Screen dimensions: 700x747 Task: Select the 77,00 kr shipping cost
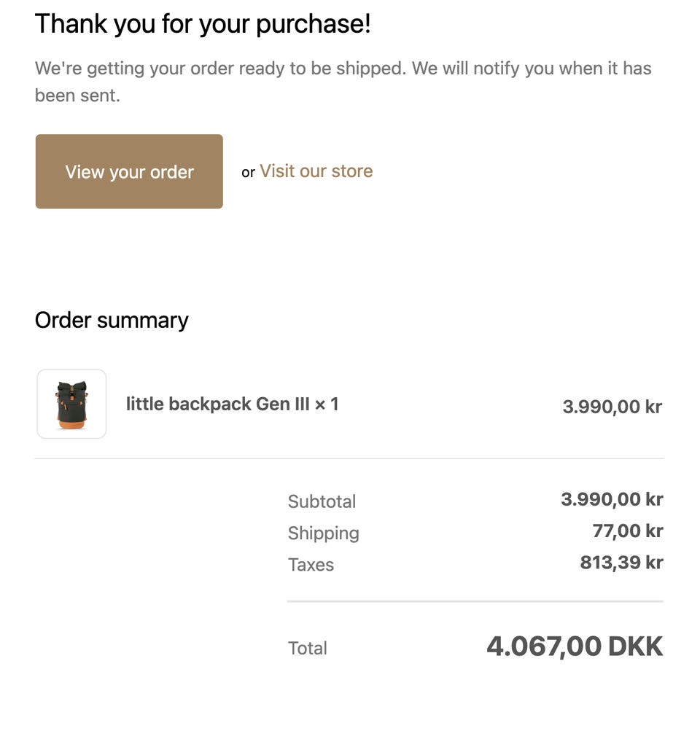(x=627, y=531)
